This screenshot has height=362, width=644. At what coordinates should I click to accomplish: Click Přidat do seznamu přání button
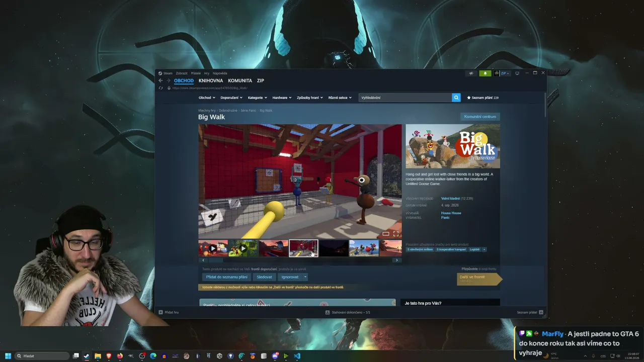pos(227,277)
